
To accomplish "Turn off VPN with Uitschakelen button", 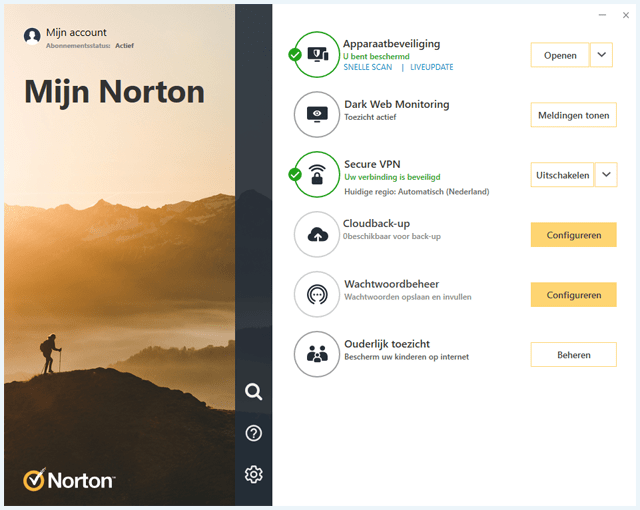I will click(562, 175).
